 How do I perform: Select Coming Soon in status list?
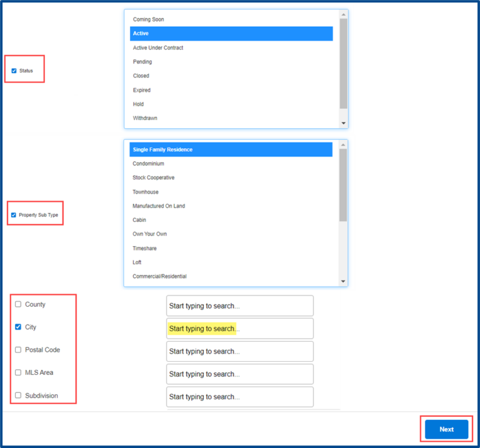click(149, 19)
